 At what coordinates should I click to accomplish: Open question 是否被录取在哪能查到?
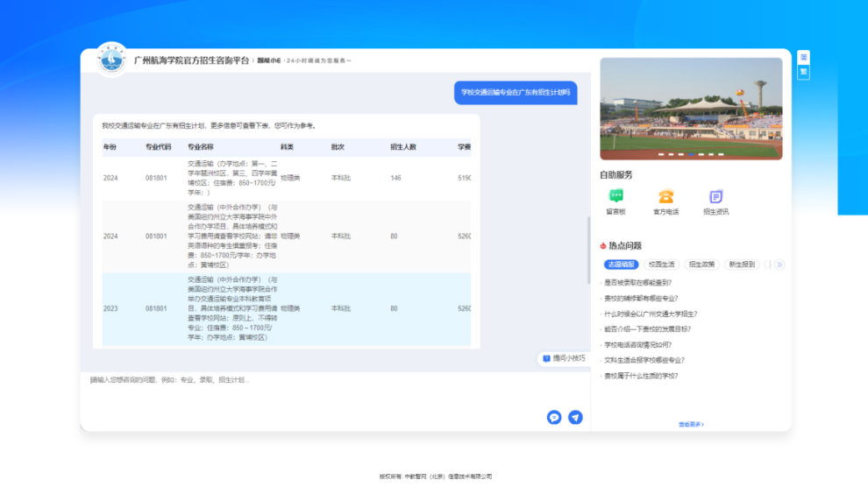tap(638, 283)
